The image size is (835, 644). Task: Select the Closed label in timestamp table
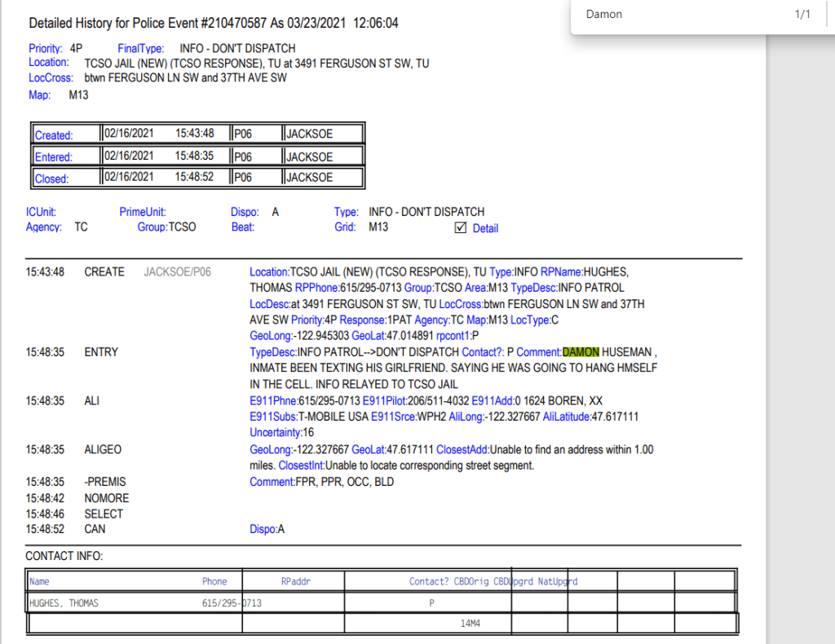[x=52, y=179]
